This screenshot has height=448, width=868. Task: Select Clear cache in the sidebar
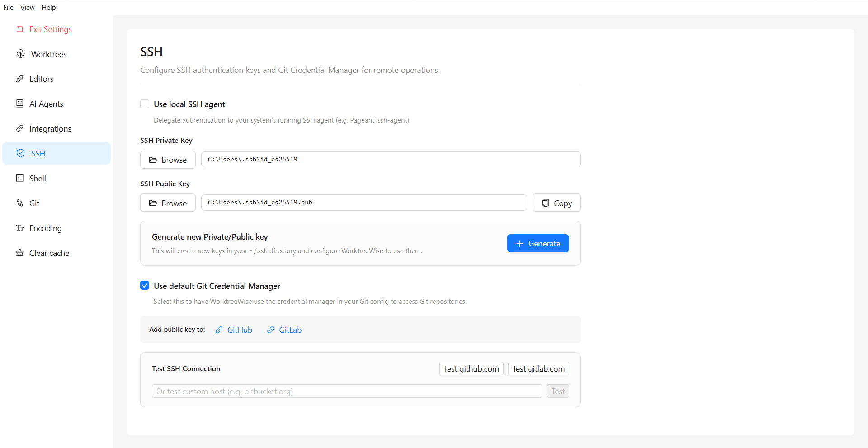point(57,253)
